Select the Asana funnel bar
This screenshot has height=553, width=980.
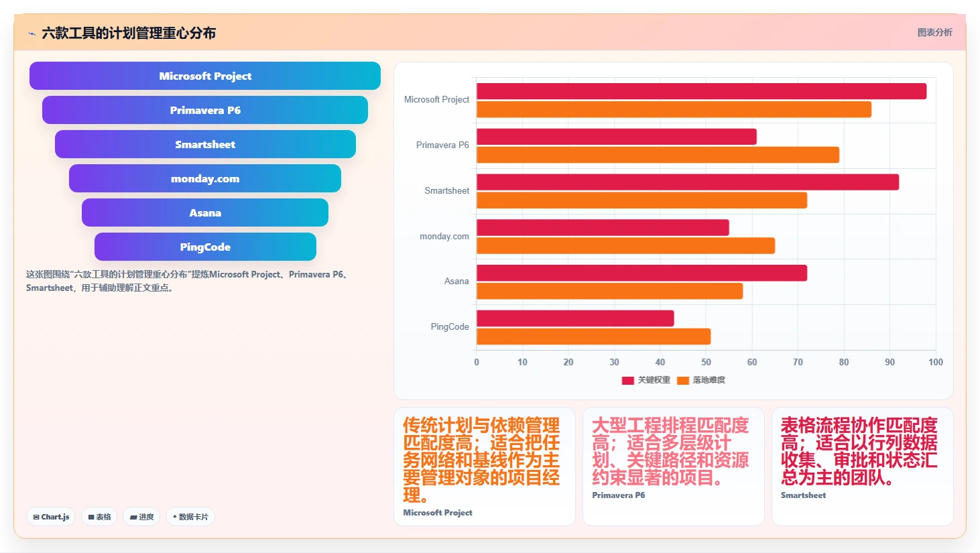point(205,212)
